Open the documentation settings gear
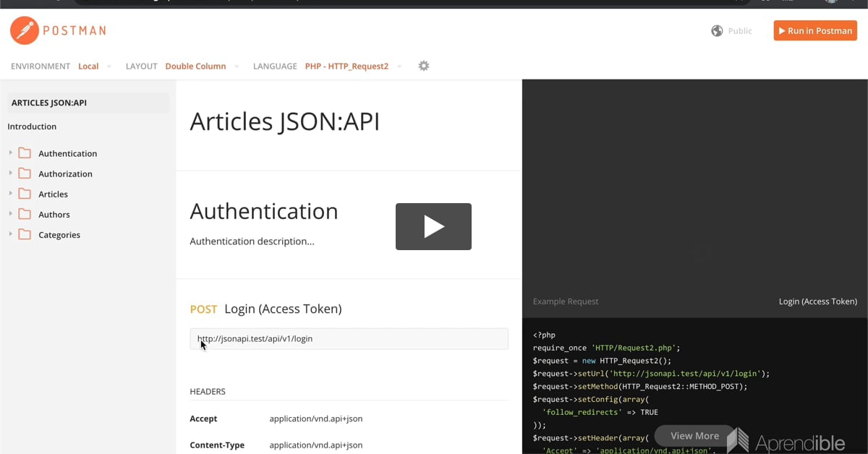The width and height of the screenshot is (868, 454). (424, 66)
